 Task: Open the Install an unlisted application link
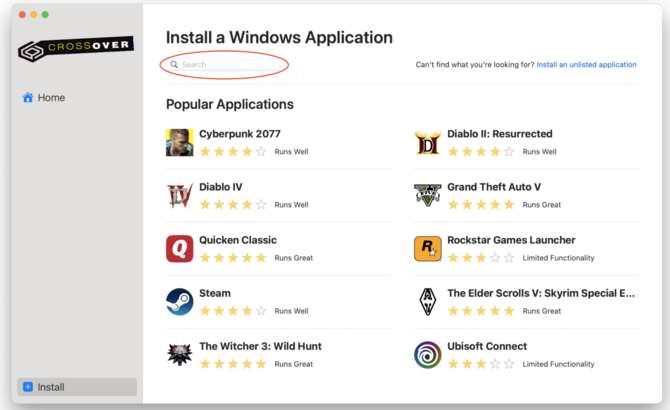click(586, 64)
